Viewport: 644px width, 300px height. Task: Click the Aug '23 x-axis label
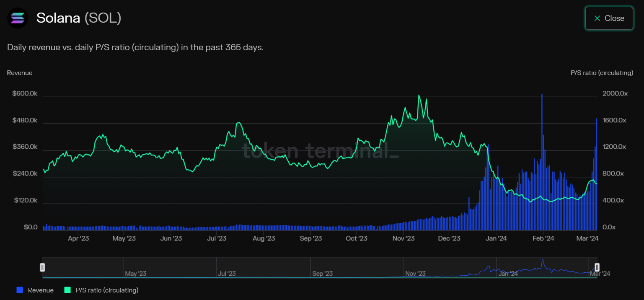click(264, 238)
